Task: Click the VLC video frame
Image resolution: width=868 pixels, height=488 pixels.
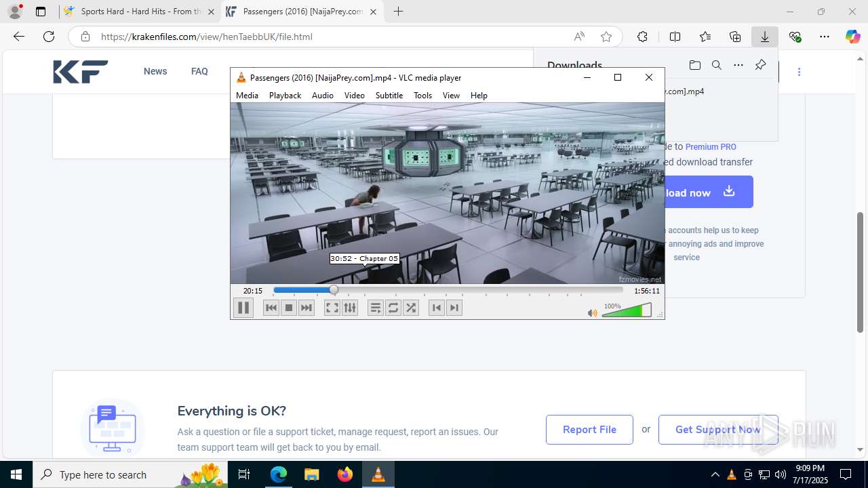Action: [x=448, y=193]
